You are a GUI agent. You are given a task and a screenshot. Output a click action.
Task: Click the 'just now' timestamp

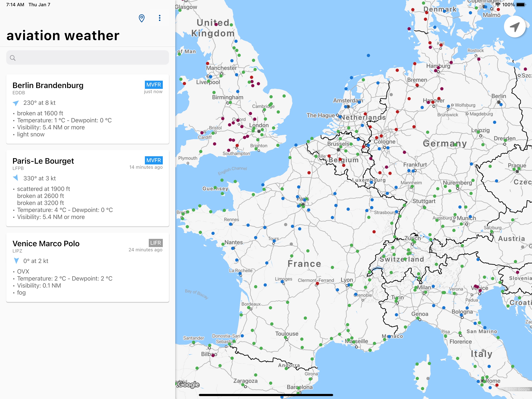[x=153, y=91]
